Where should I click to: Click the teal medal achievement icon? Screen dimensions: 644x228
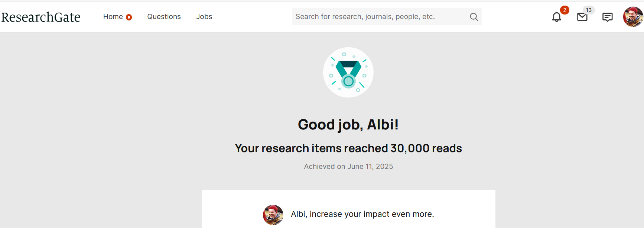coord(348,73)
